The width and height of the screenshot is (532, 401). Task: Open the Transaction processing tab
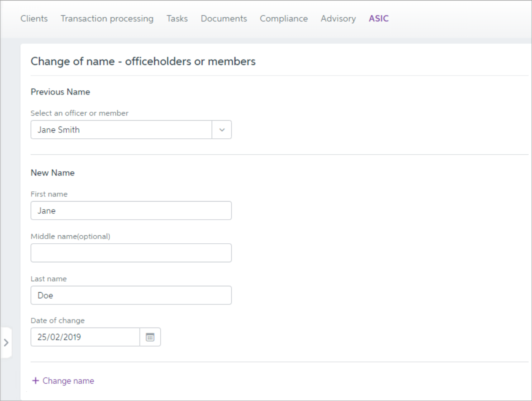tap(107, 19)
